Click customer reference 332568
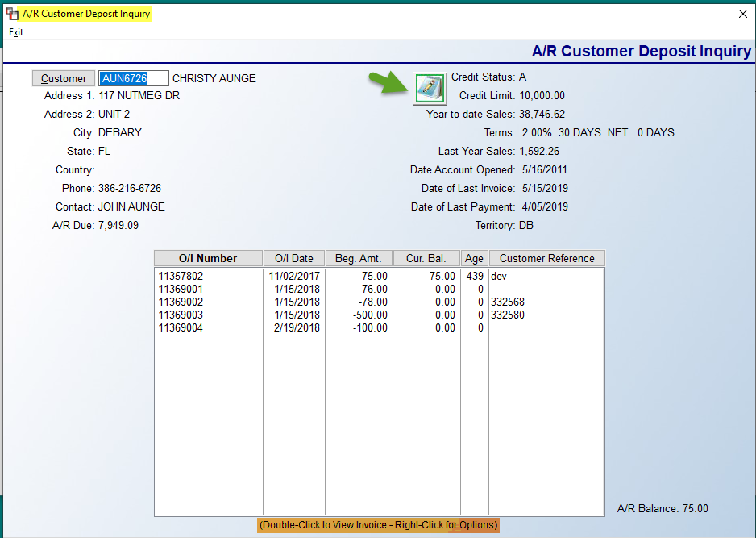This screenshot has height=538, width=756. tap(508, 302)
